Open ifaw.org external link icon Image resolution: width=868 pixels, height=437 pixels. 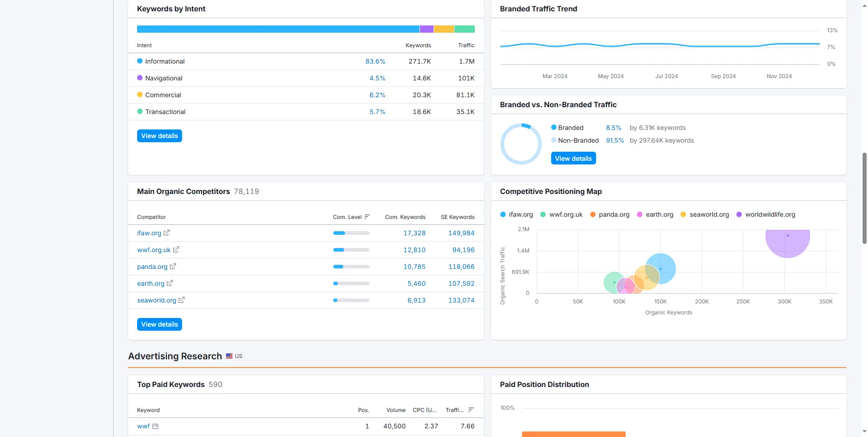[167, 233]
